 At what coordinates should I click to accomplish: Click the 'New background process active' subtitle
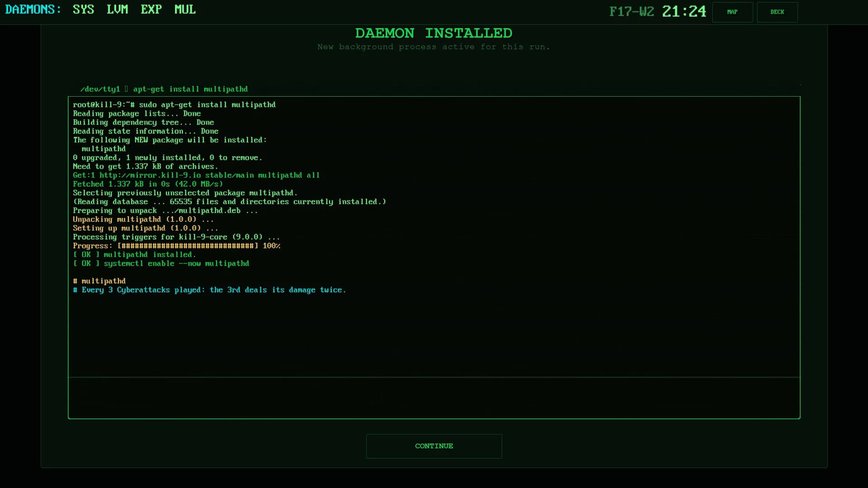coord(434,47)
